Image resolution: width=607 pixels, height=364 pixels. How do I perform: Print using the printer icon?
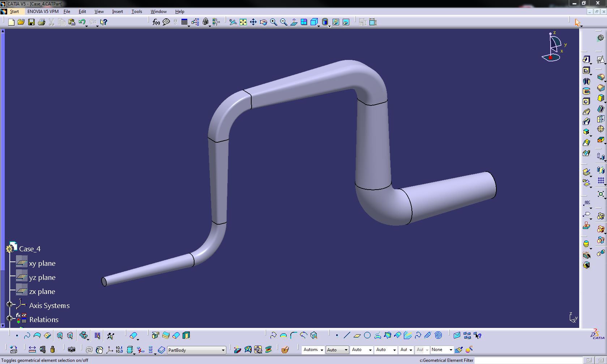tap(42, 22)
